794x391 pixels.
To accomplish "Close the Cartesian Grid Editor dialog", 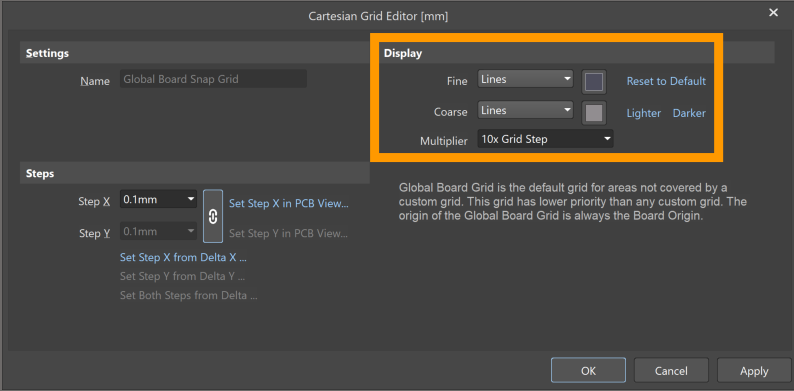I will (773, 13).
